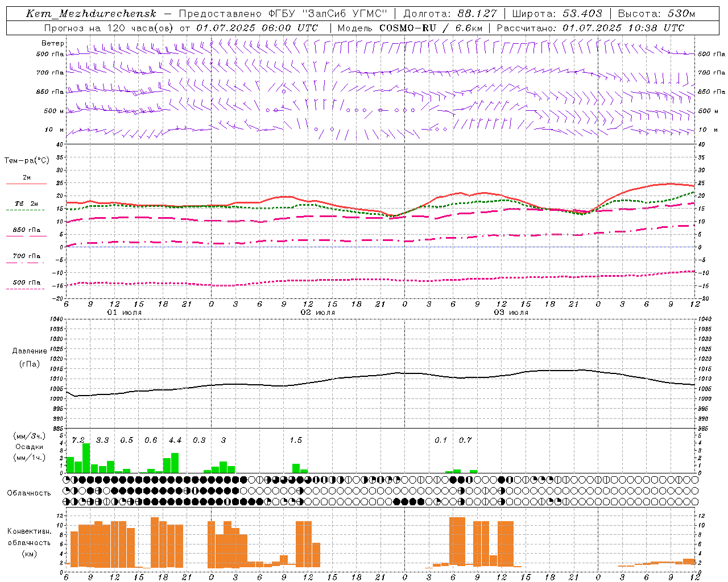728x582 pixels.
Task: Click the Облачность row label
Action: tap(29, 493)
